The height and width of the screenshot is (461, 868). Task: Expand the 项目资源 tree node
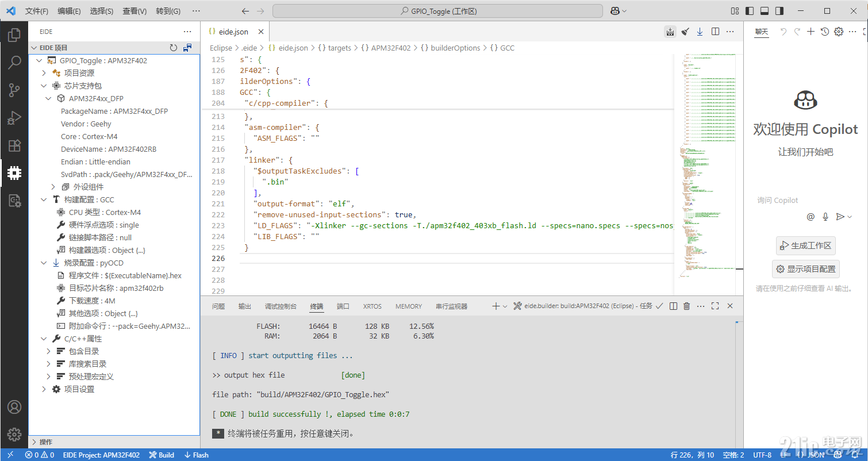[44, 73]
